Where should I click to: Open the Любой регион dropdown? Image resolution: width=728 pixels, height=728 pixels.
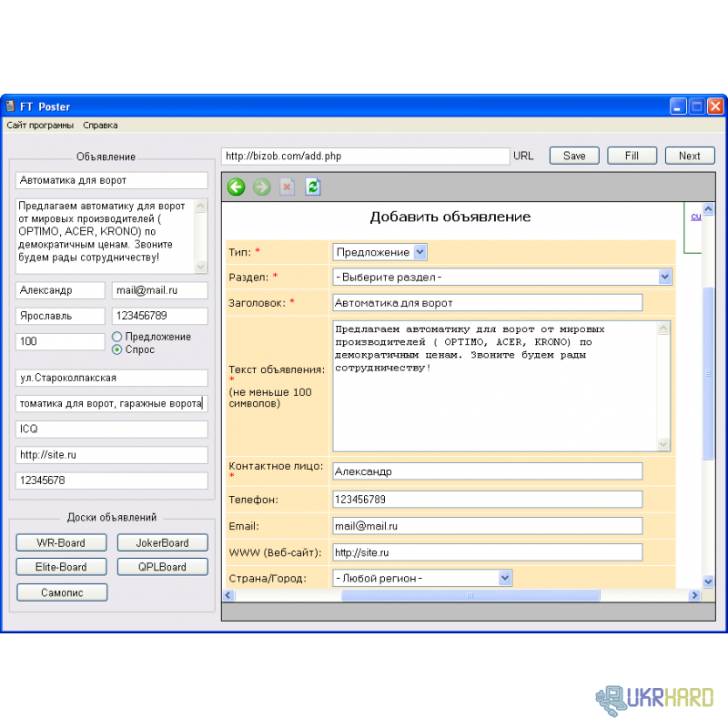coord(422,578)
